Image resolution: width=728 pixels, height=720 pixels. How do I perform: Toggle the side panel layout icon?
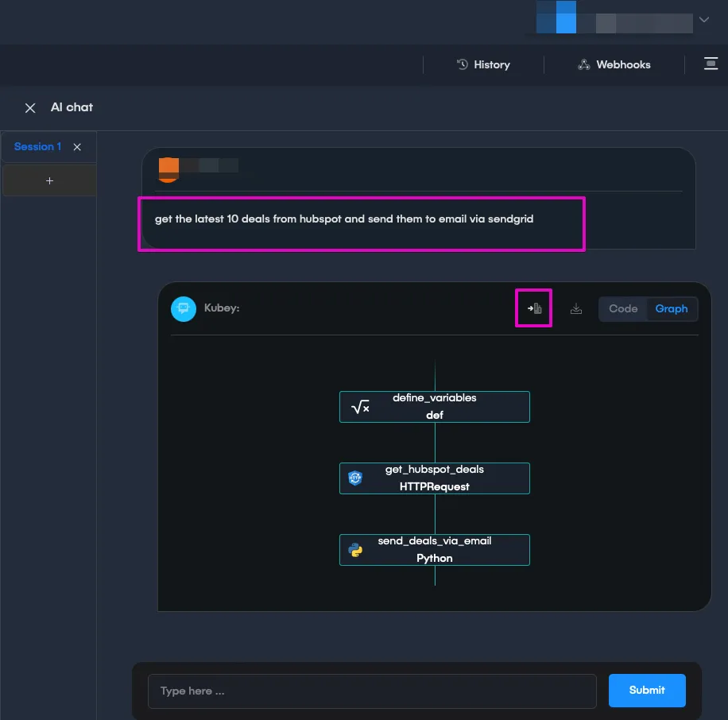click(x=711, y=64)
